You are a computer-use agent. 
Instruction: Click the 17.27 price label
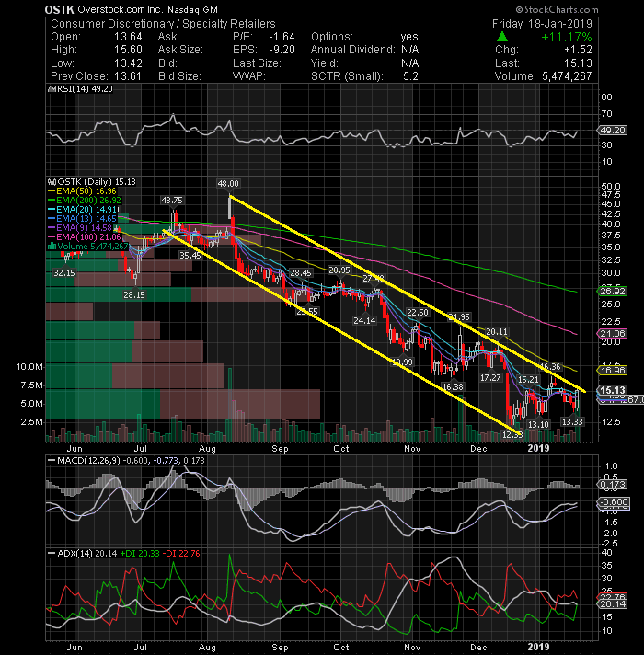pos(490,377)
